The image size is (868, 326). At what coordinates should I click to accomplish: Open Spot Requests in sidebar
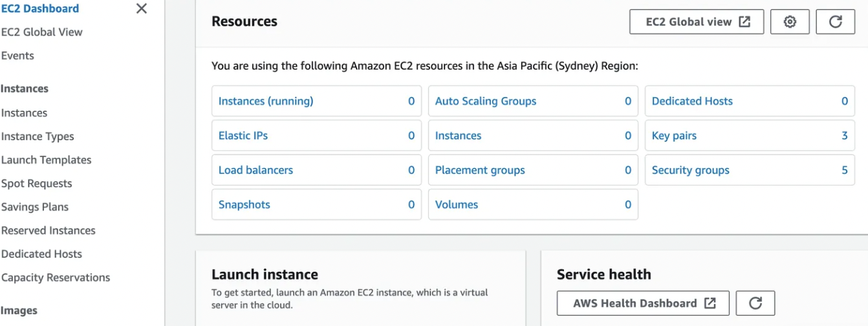37,183
